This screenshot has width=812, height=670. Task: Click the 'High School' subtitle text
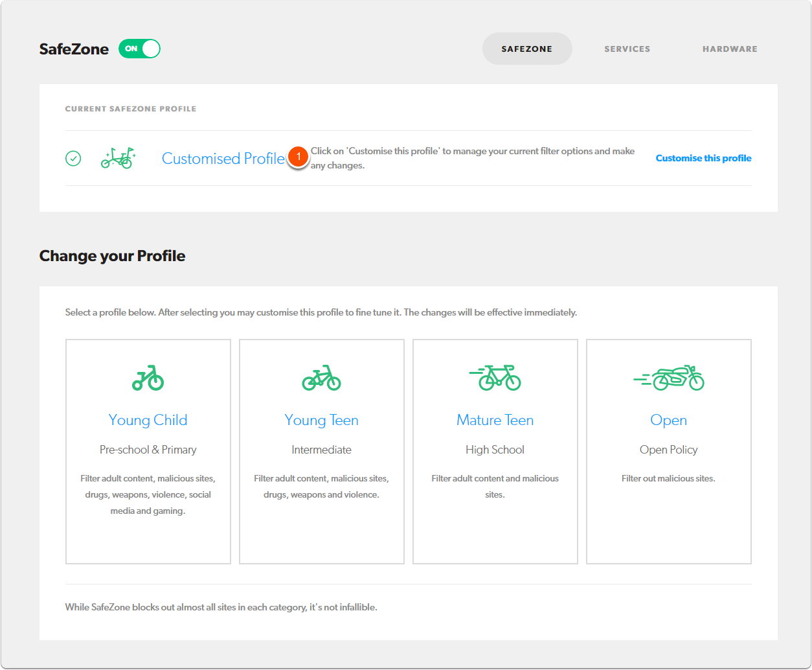point(495,450)
